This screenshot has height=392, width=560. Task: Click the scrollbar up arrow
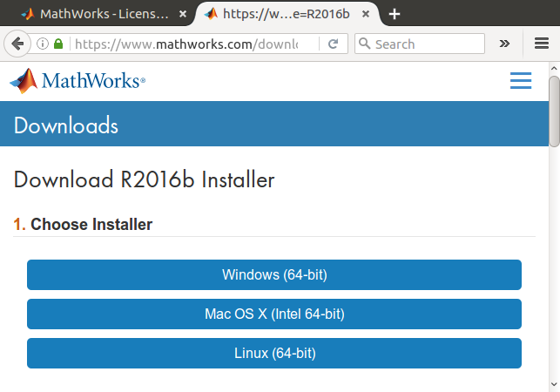[554, 68]
